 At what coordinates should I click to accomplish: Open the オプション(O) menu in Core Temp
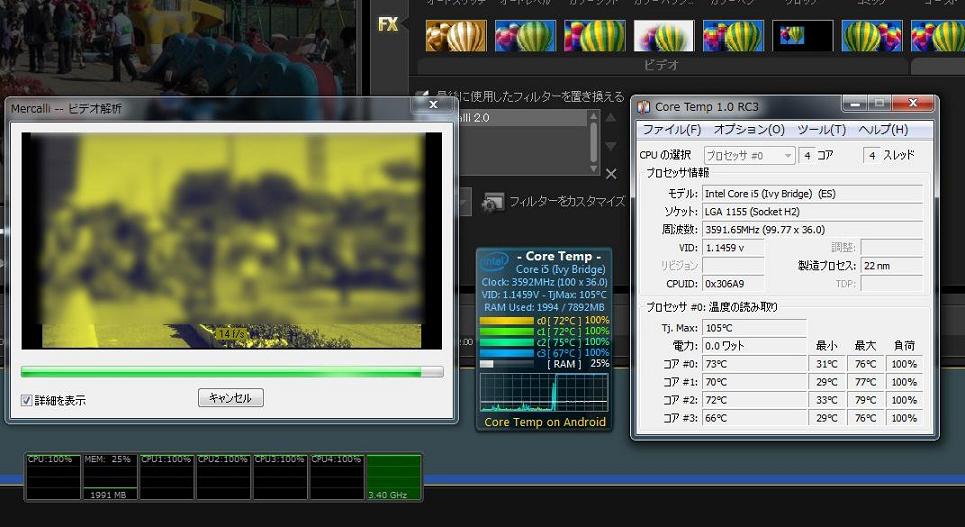point(748,130)
